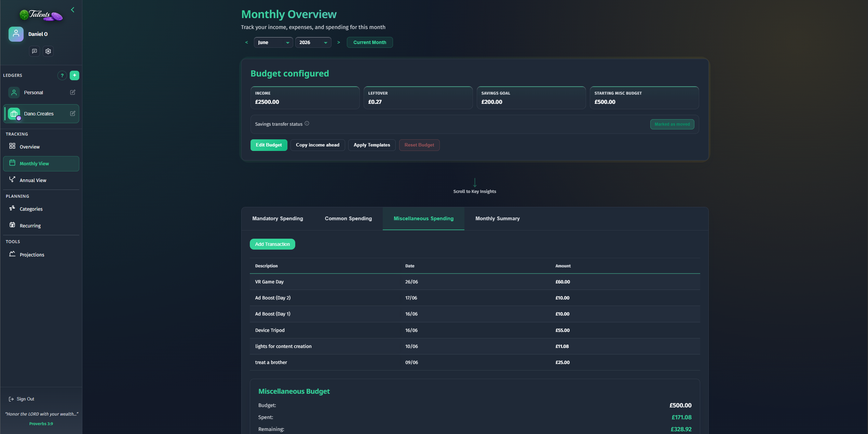The width and height of the screenshot is (868, 434).
Task: Switch to Mandatory Spending tab
Action: 277,219
